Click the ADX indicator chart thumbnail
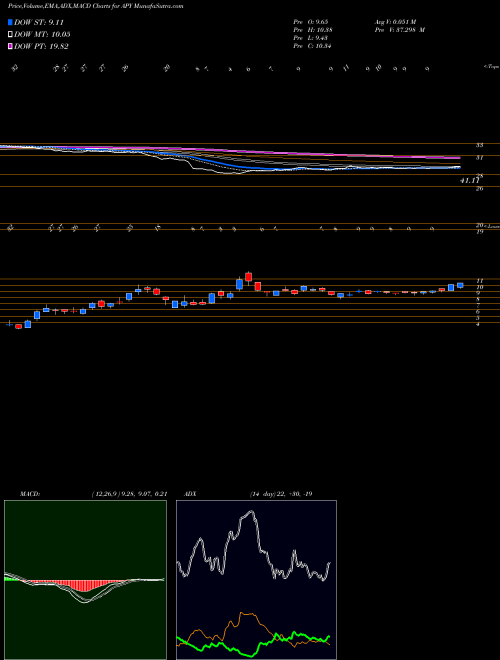Screen dimensions: 500x660 256,580
